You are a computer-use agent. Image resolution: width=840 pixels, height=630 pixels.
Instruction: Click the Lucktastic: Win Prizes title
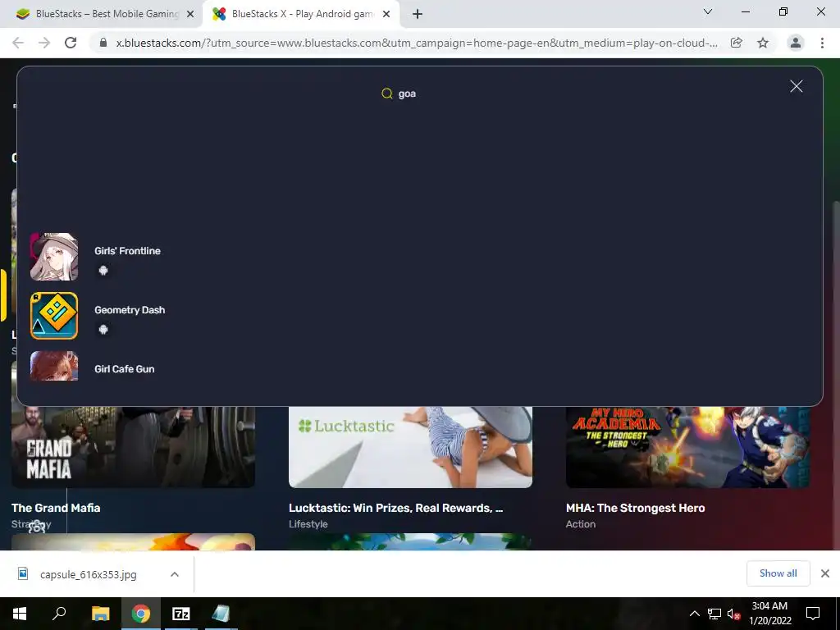pyautogui.click(x=396, y=508)
